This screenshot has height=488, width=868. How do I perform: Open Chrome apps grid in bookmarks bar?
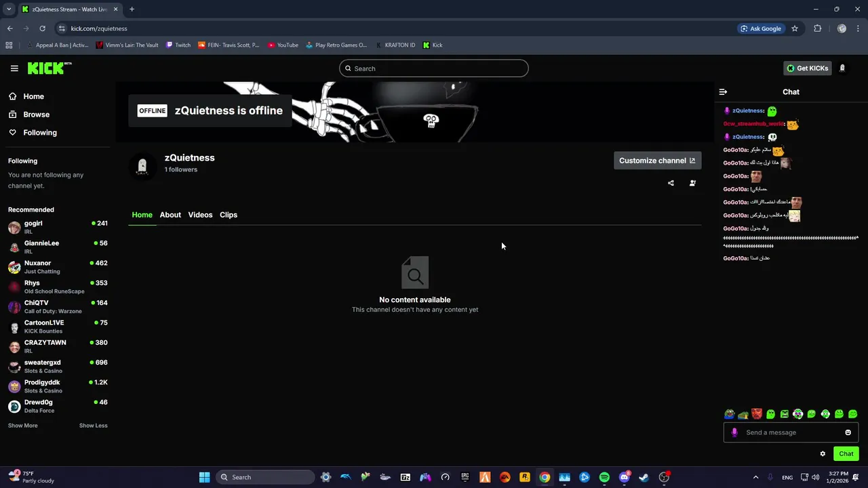[9, 45]
